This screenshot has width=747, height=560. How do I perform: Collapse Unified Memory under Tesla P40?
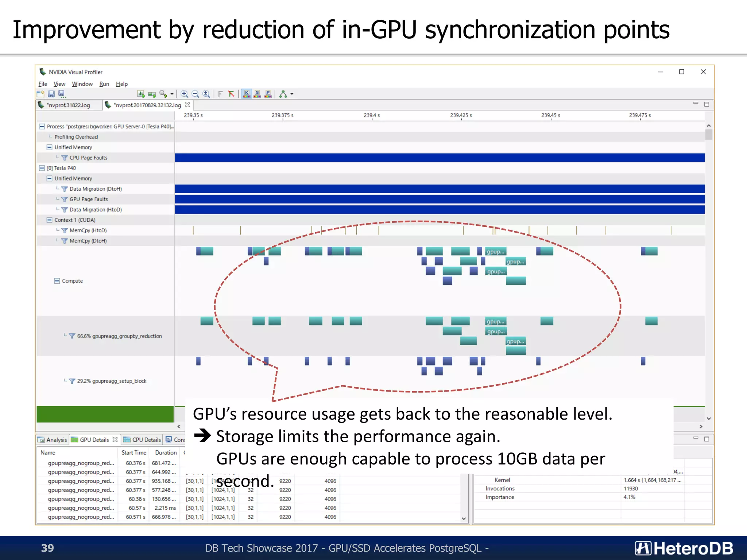[49, 178]
